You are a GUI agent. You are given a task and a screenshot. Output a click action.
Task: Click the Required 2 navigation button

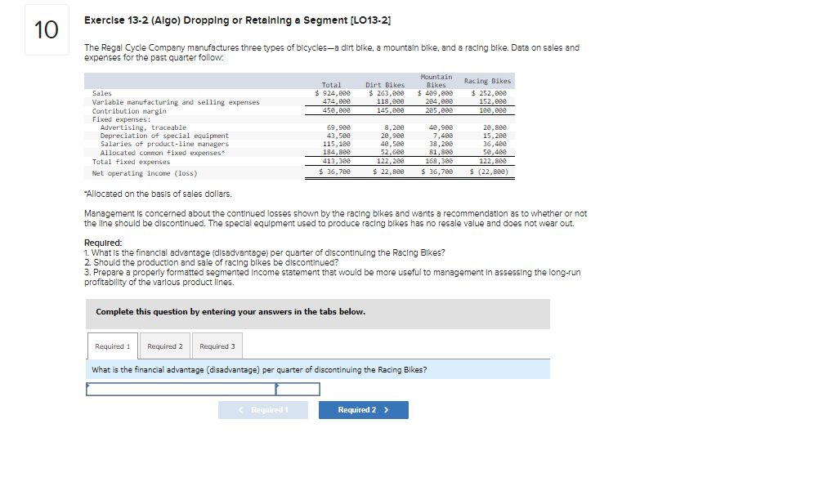tap(363, 409)
